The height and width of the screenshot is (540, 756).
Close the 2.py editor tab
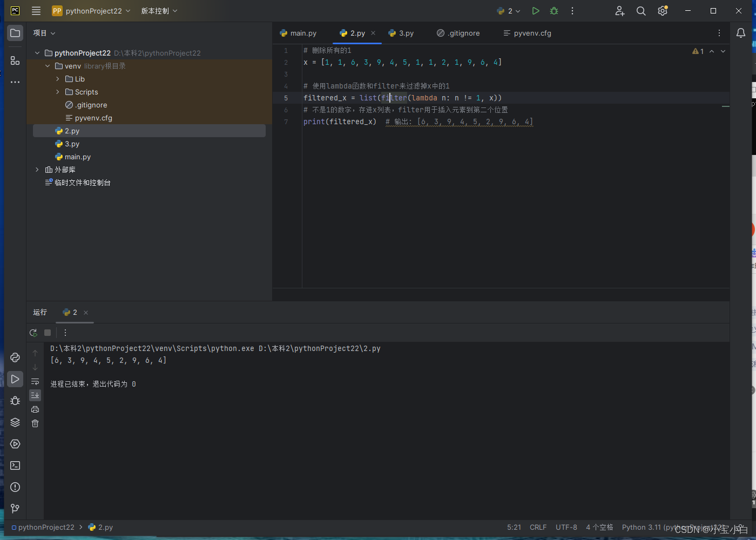click(373, 33)
